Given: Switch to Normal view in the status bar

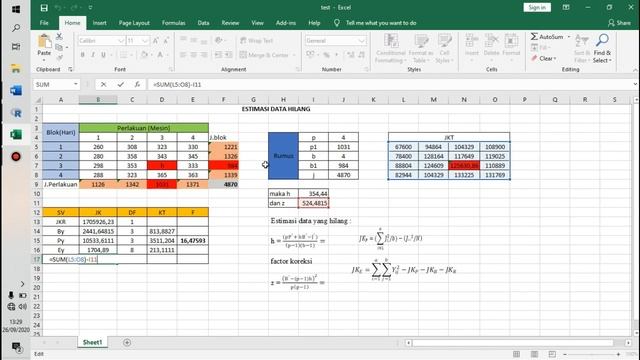Looking at the screenshot, I should (x=516, y=354).
